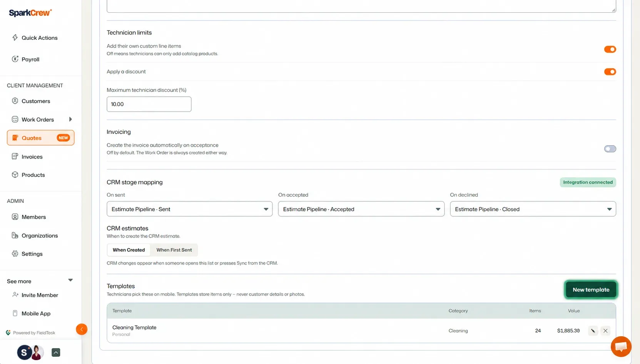This screenshot has height=364, width=640.
Task: Open the On sent stage dropdown
Action: tap(189, 209)
